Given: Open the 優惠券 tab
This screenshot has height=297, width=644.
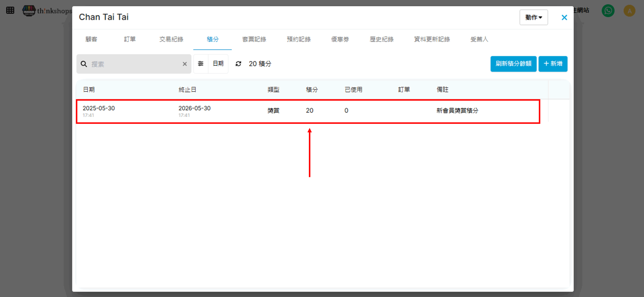Looking at the screenshot, I should coord(340,39).
